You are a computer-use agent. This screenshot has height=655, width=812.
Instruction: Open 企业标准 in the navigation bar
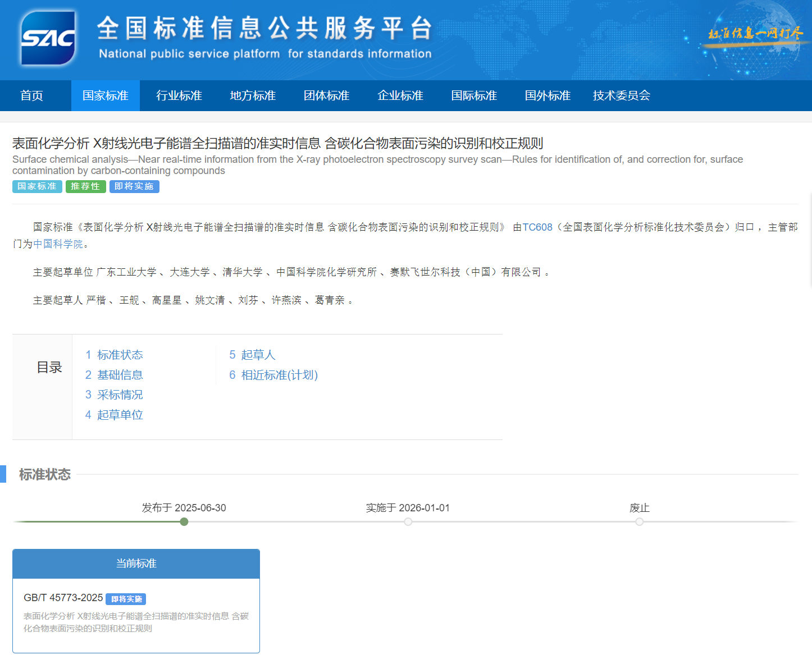click(400, 96)
